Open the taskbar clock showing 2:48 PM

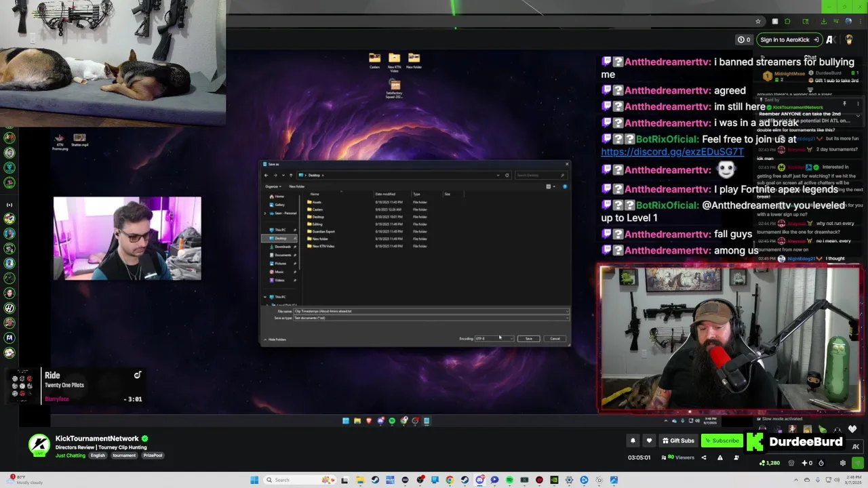tap(853, 480)
